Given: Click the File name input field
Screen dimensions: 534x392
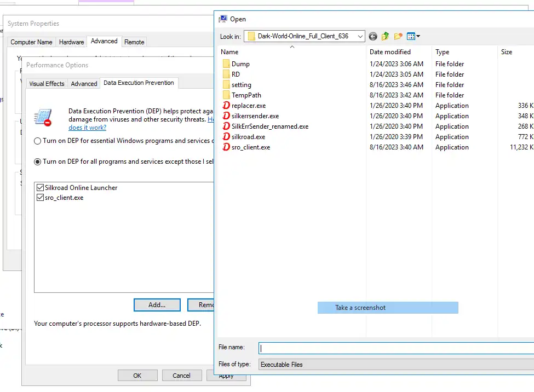Looking at the screenshot, I should tap(396, 348).
